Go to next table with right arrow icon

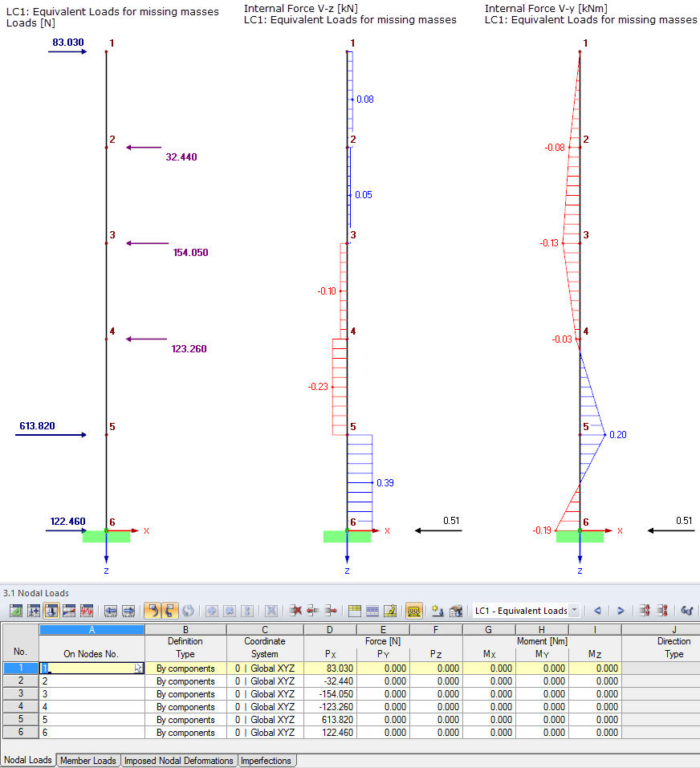click(128, 611)
